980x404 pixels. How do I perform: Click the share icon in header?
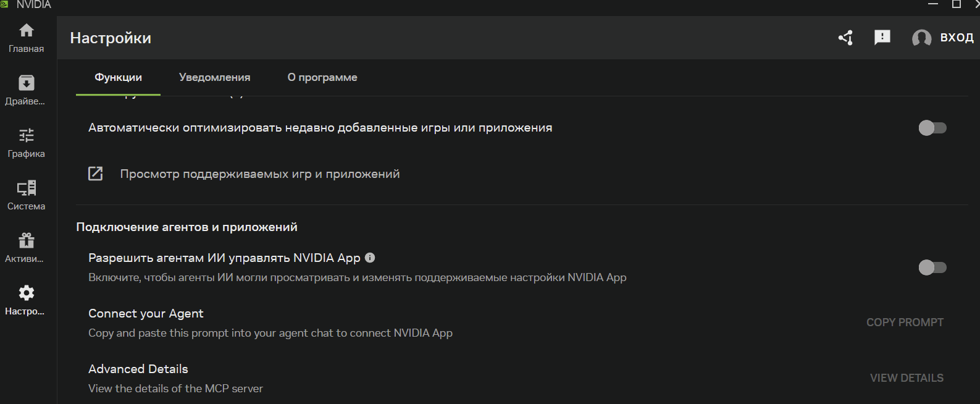[x=845, y=38]
